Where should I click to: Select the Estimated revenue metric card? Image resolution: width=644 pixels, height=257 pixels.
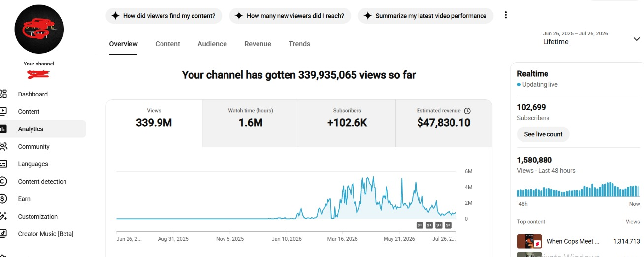coord(444,123)
